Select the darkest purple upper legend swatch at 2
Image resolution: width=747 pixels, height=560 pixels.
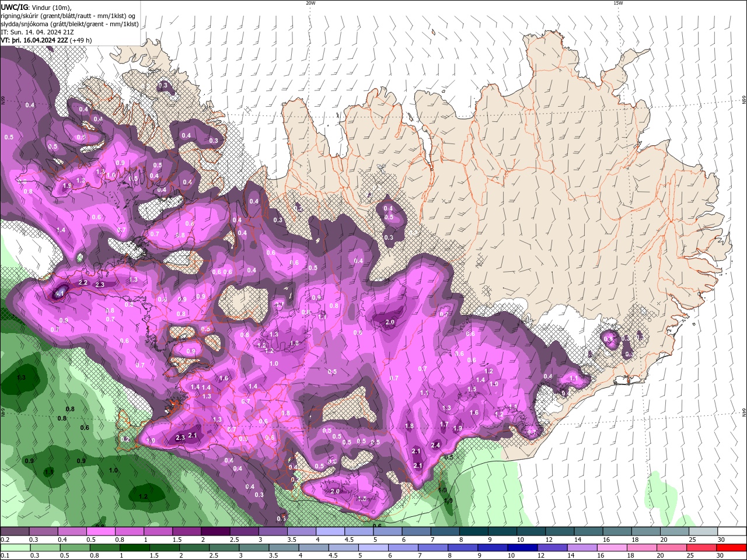pyautogui.click(x=215, y=531)
